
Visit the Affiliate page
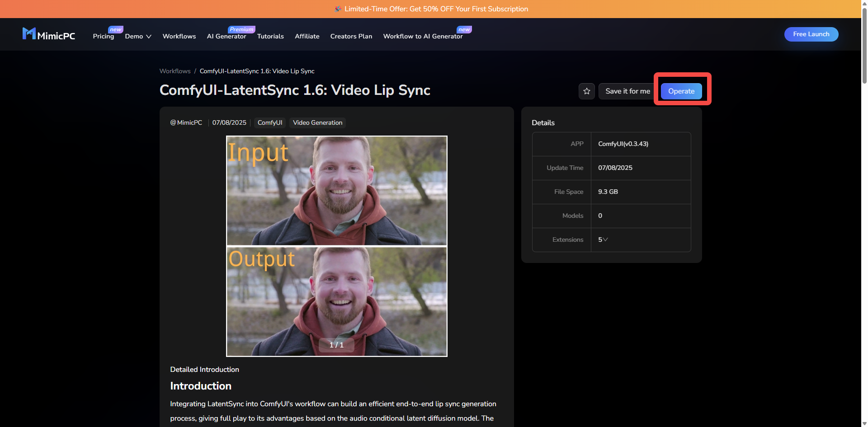tap(307, 36)
